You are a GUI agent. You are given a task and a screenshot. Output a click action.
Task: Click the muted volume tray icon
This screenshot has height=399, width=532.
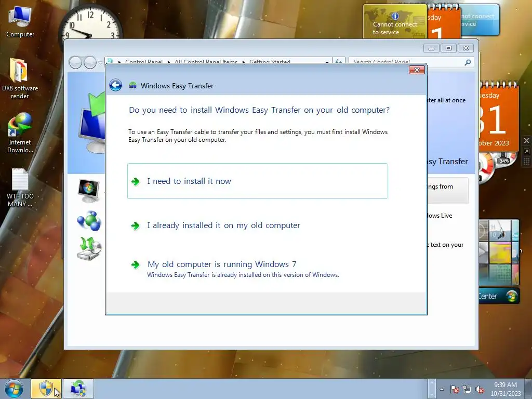pos(480,389)
